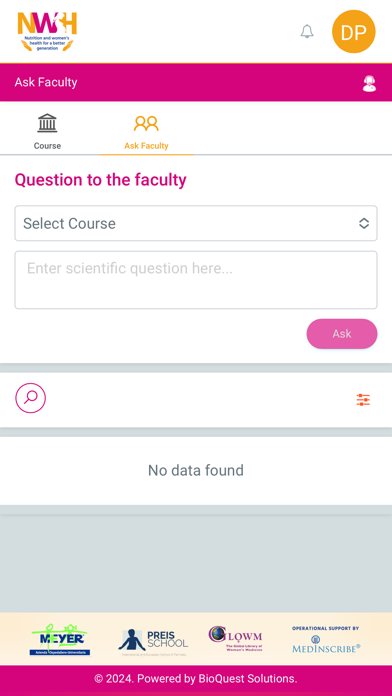Open the Select Course dropdown
The image size is (392, 696).
[196, 223]
